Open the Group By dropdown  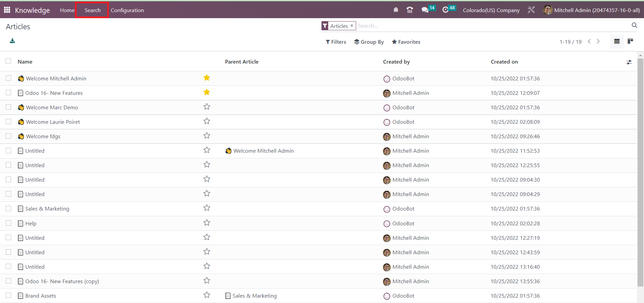(x=369, y=42)
